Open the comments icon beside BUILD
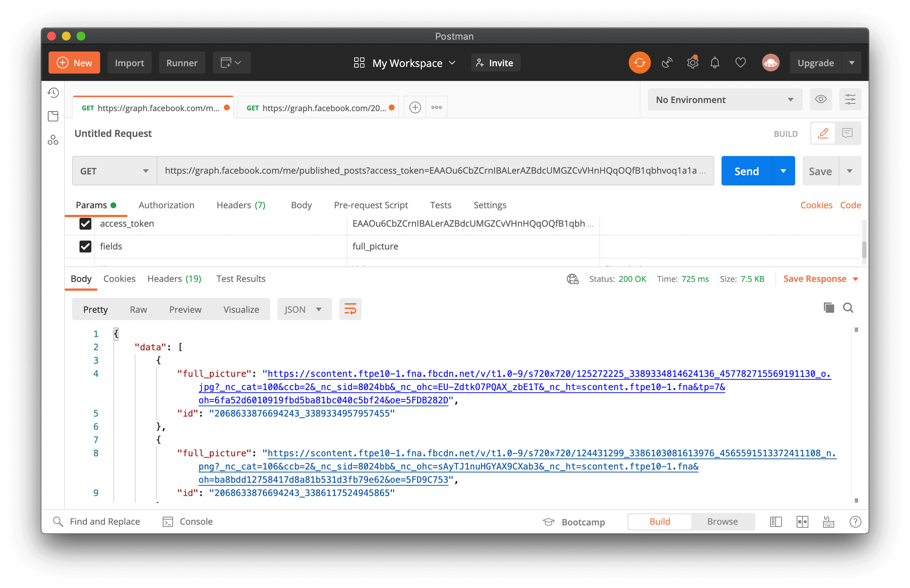Image resolution: width=910 pixels, height=588 pixels. tap(847, 133)
